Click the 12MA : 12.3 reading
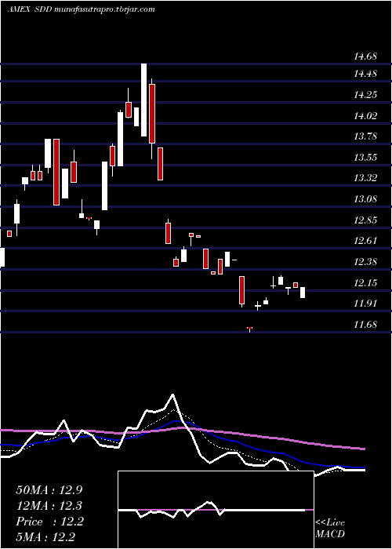The height and width of the screenshot is (549, 392). click(49, 506)
